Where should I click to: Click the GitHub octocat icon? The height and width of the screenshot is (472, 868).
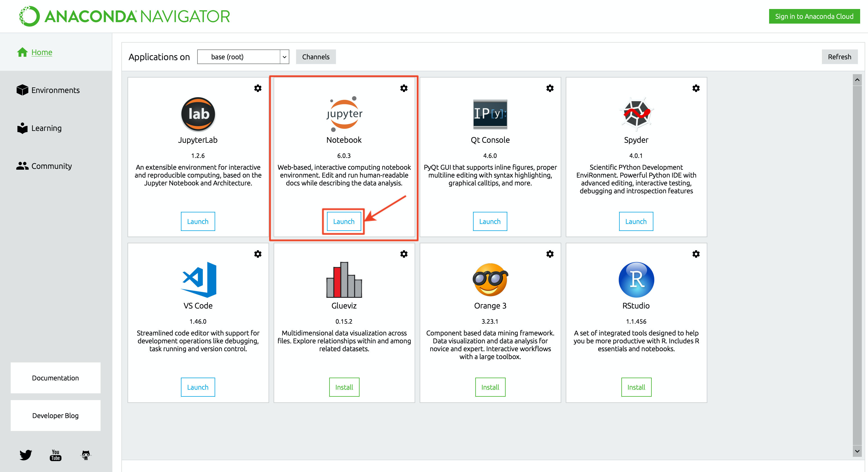(86, 455)
